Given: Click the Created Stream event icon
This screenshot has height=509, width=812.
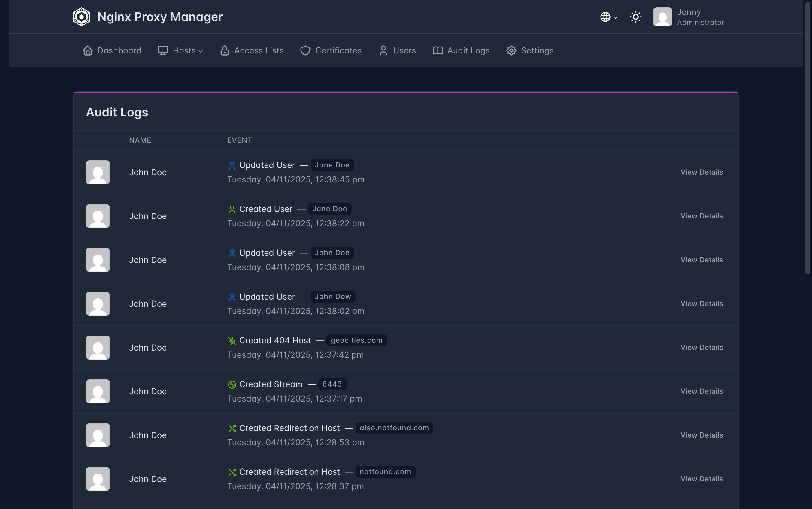Looking at the screenshot, I should (232, 384).
